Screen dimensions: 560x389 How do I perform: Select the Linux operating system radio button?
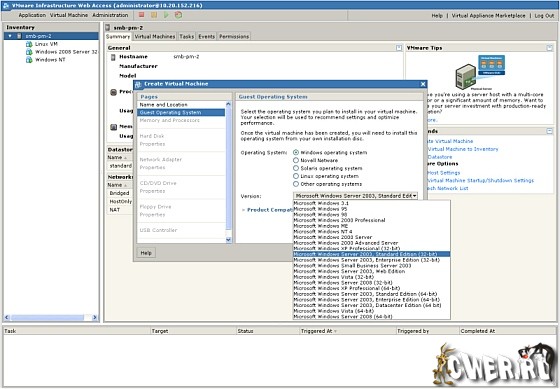tap(296, 176)
